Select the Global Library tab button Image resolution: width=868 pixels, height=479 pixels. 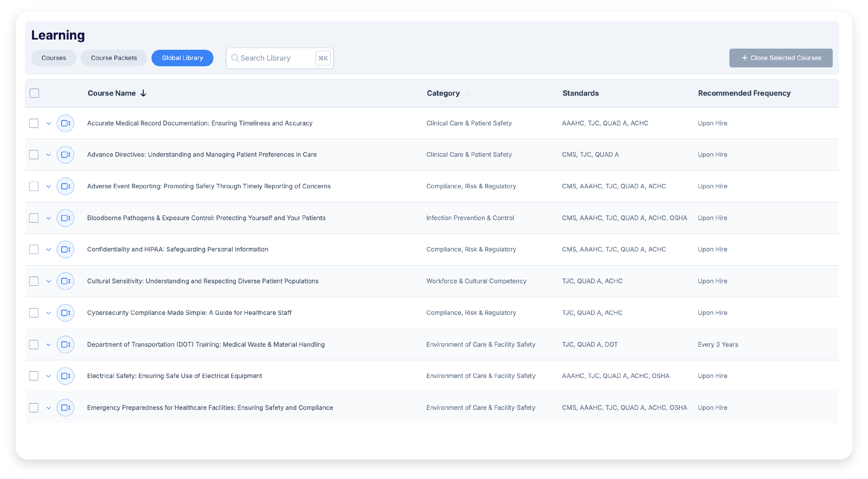(x=182, y=58)
